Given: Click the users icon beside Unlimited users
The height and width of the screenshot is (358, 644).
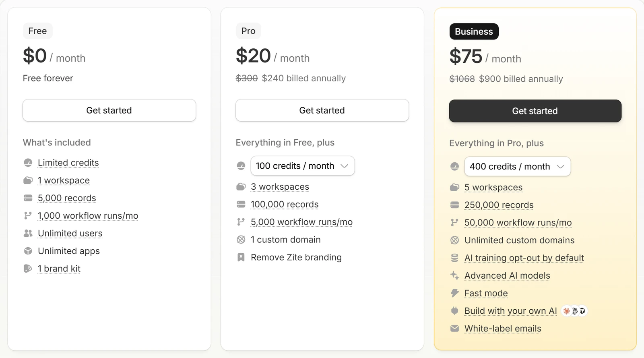Looking at the screenshot, I should click(x=28, y=234).
